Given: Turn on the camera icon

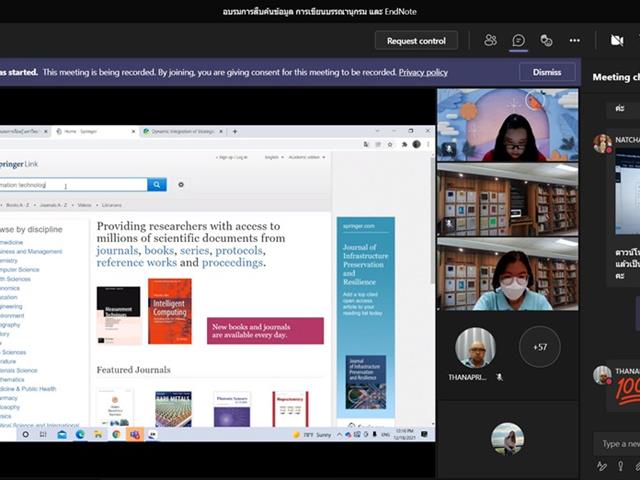Looking at the screenshot, I should pyautogui.click(x=617, y=40).
